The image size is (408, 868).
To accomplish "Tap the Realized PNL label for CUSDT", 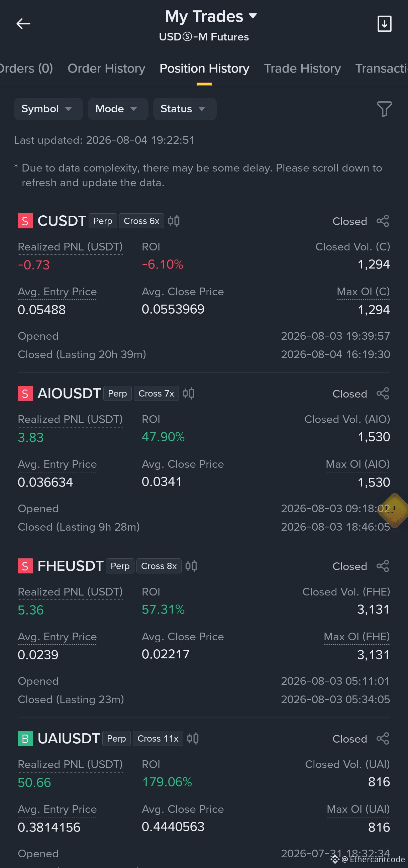I will click(x=70, y=247).
